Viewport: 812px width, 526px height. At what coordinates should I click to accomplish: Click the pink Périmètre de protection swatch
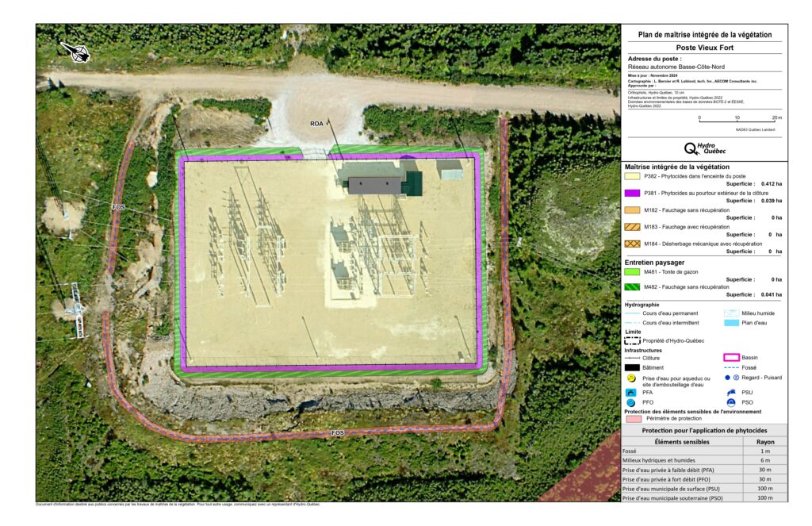coord(632,418)
